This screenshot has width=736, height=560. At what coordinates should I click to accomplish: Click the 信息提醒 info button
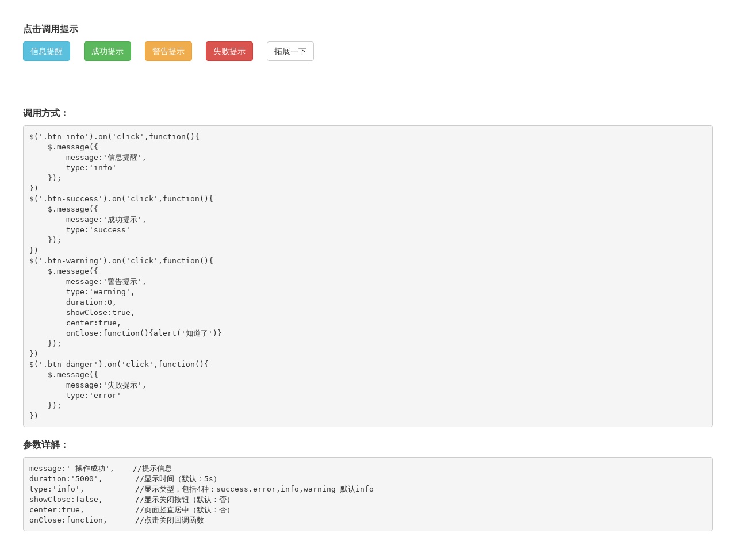47,51
